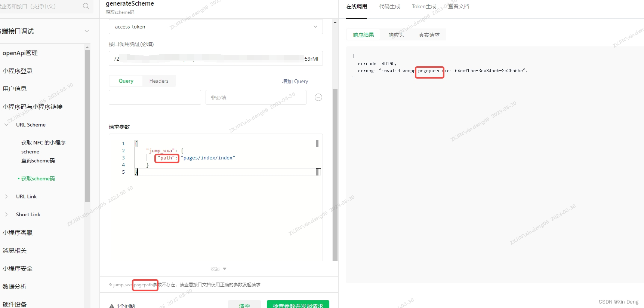Click the "pages/index/index" value in editor

[208, 158]
